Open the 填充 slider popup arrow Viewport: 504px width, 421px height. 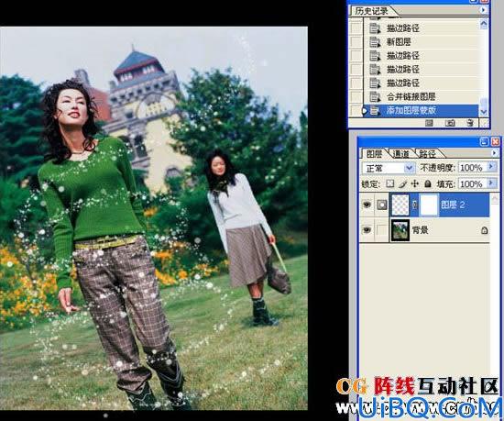[491, 183]
